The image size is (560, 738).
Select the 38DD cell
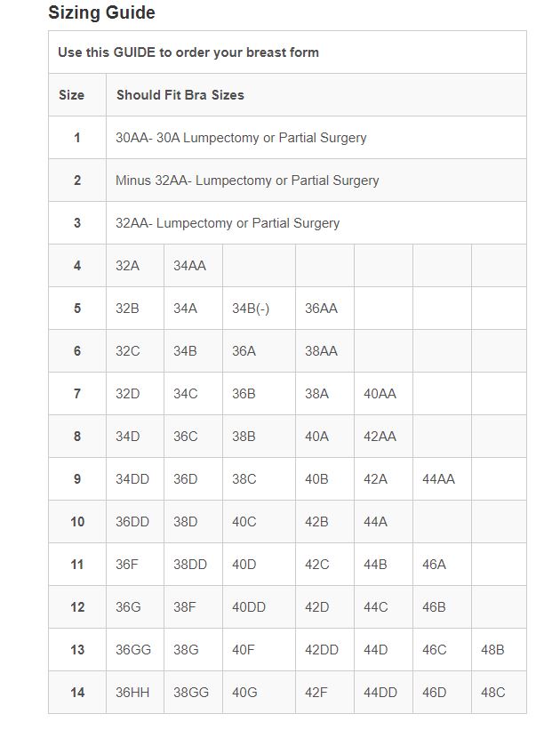pos(190,565)
